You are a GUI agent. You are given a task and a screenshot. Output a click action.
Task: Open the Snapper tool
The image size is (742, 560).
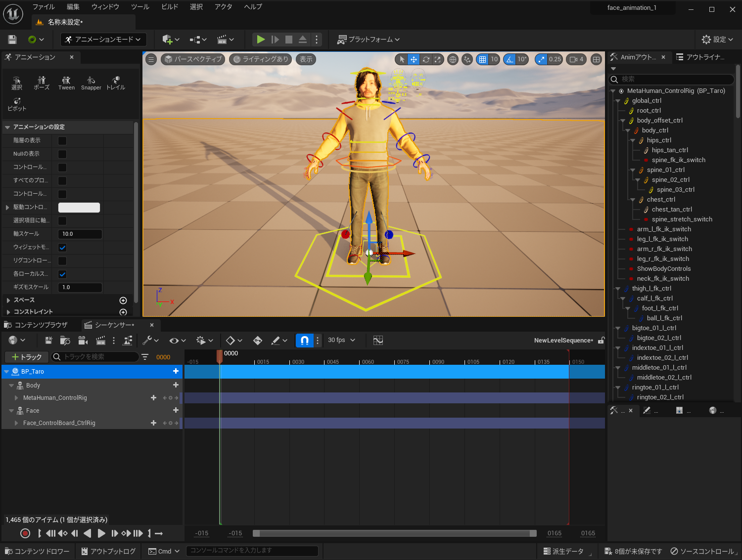click(91, 83)
